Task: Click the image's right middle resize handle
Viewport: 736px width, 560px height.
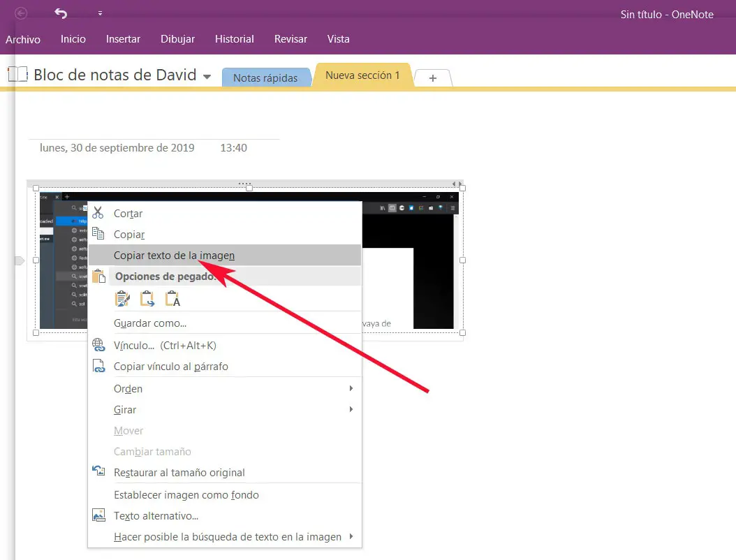Action: pos(462,260)
